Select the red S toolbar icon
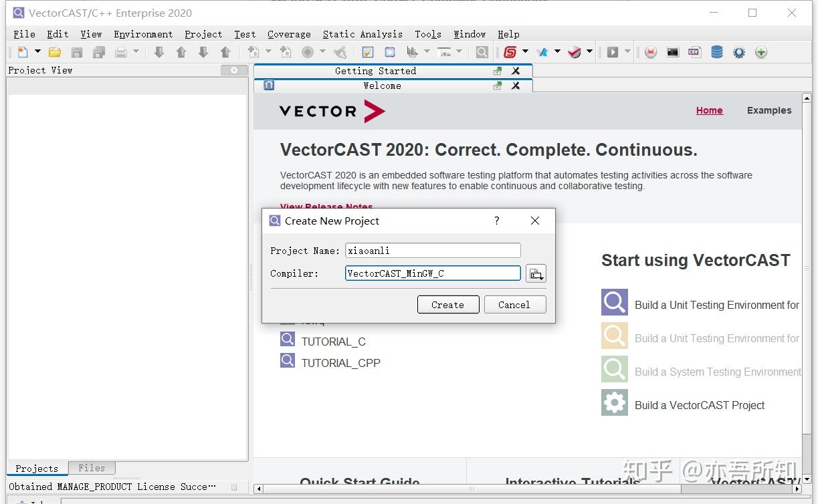The image size is (818, 504). [x=510, y=51]
